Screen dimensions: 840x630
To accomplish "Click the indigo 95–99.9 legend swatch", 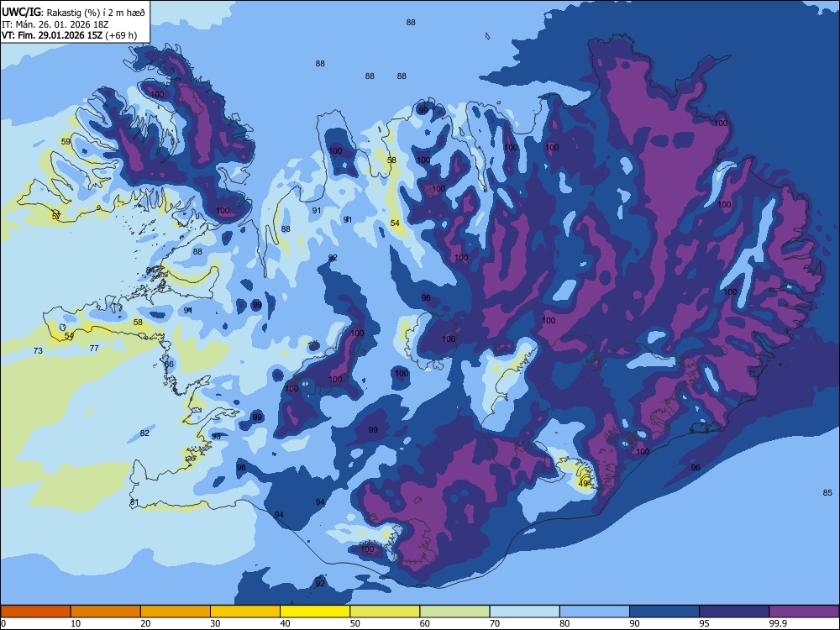I will coord(734,612).
